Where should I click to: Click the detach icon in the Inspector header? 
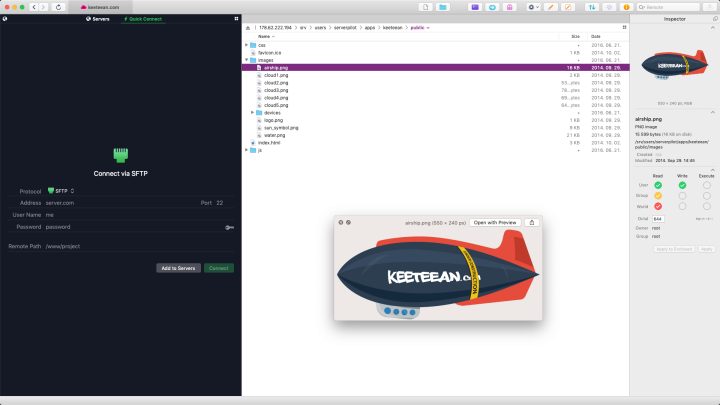tap(715, 19)
